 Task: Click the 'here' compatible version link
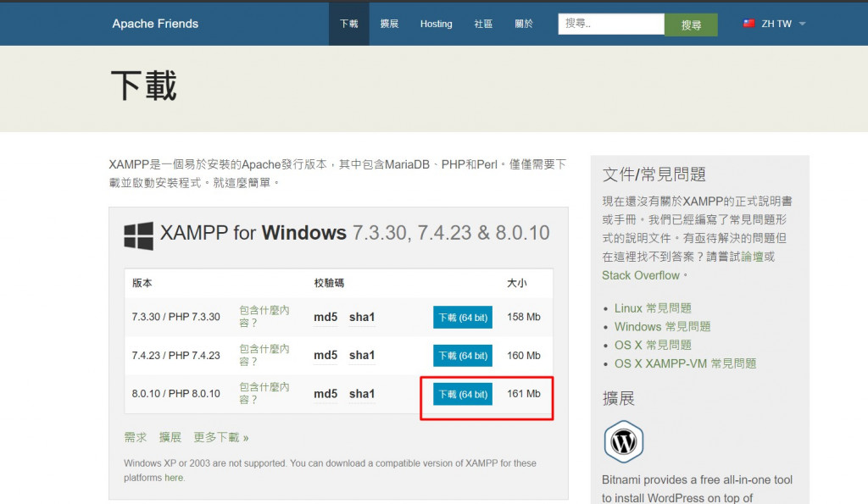pos(173,478)
